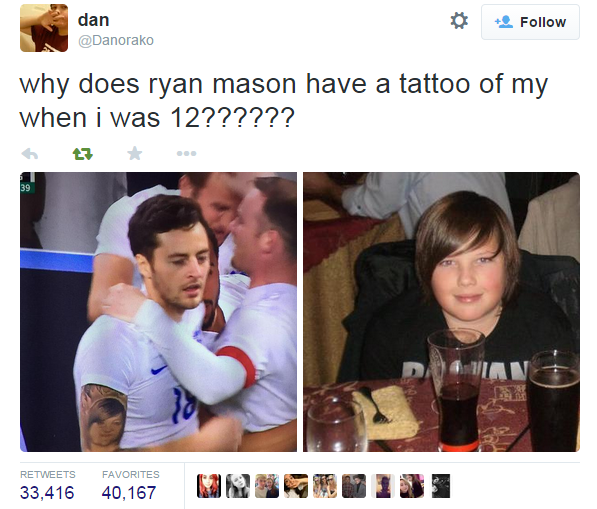The height and width of the screenshot is (509, 597).
Task: Click the last dark retweeter avatar
Action: tap(441, 486)
